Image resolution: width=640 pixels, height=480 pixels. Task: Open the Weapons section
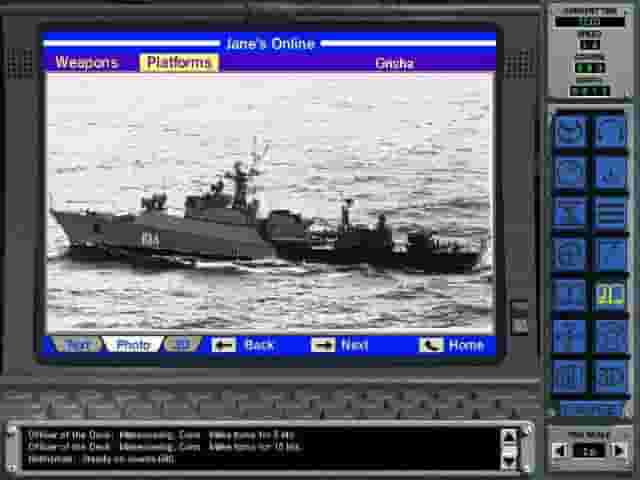pos(86,63)
